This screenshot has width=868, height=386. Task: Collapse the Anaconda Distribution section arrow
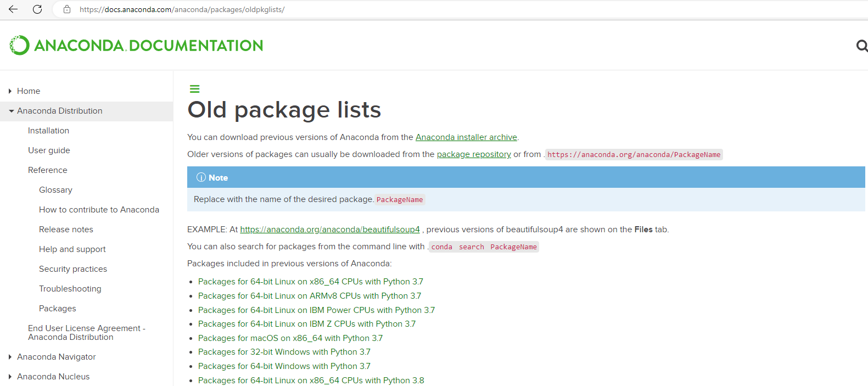point(11,111)
